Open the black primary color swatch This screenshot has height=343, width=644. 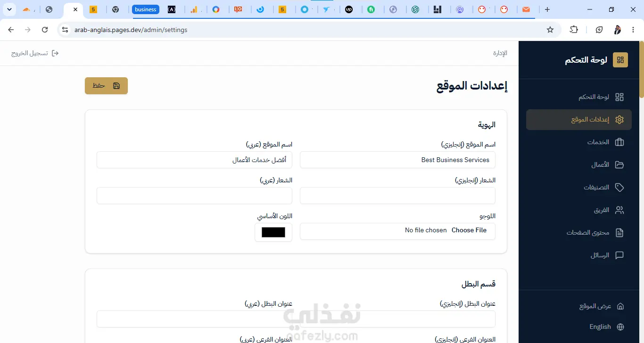pos(273,232)
